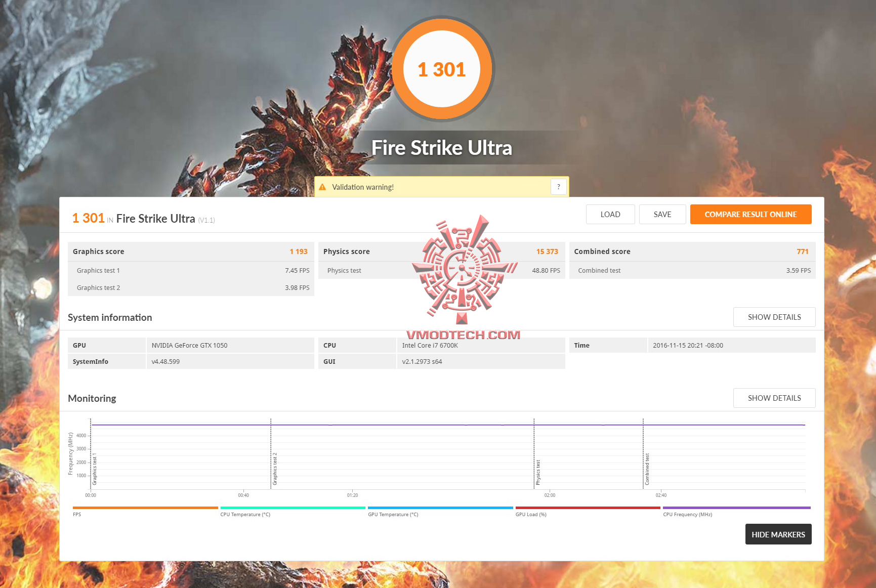Select the Physics score value 15 373
The image size is (876, 588).
click(547, 251)
